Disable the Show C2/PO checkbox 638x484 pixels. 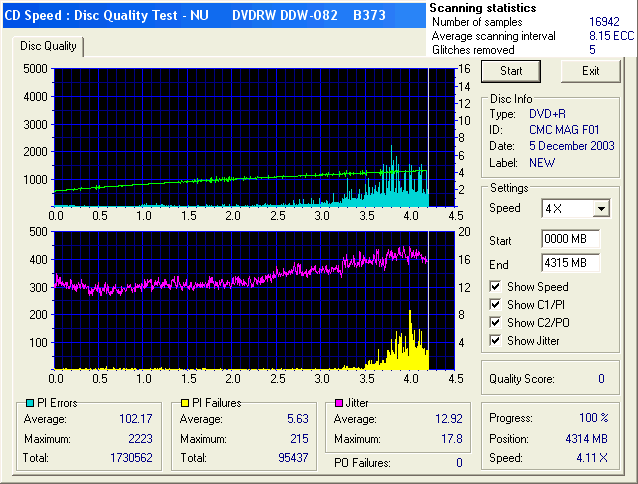[497, 323]
